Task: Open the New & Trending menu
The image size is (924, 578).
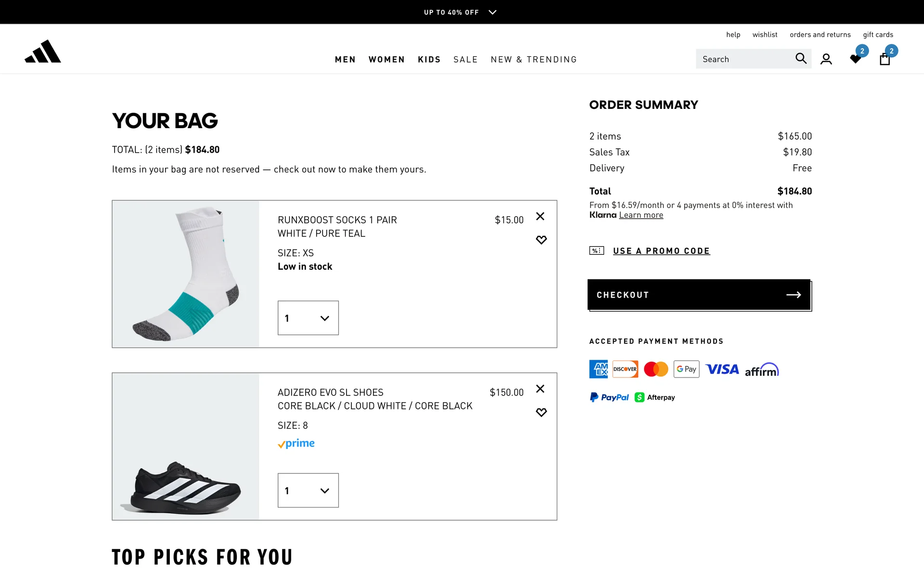Action: [x=534, y=60]
